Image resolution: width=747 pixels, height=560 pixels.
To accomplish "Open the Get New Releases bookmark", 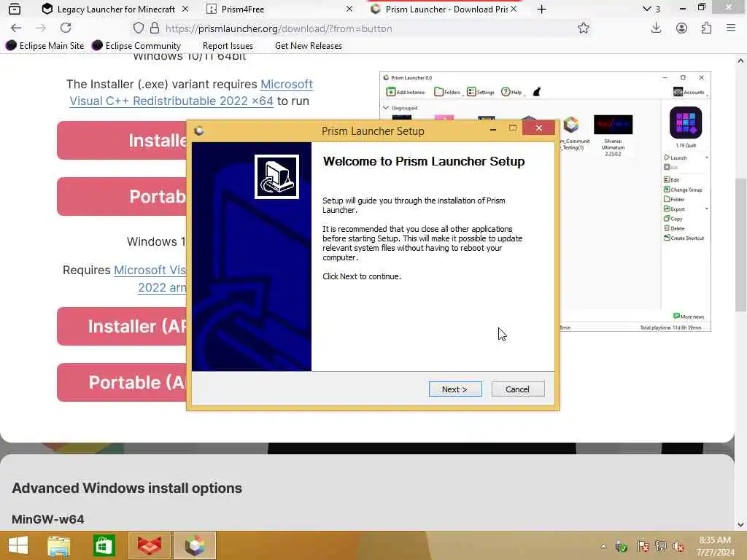I will click(309, 46).
